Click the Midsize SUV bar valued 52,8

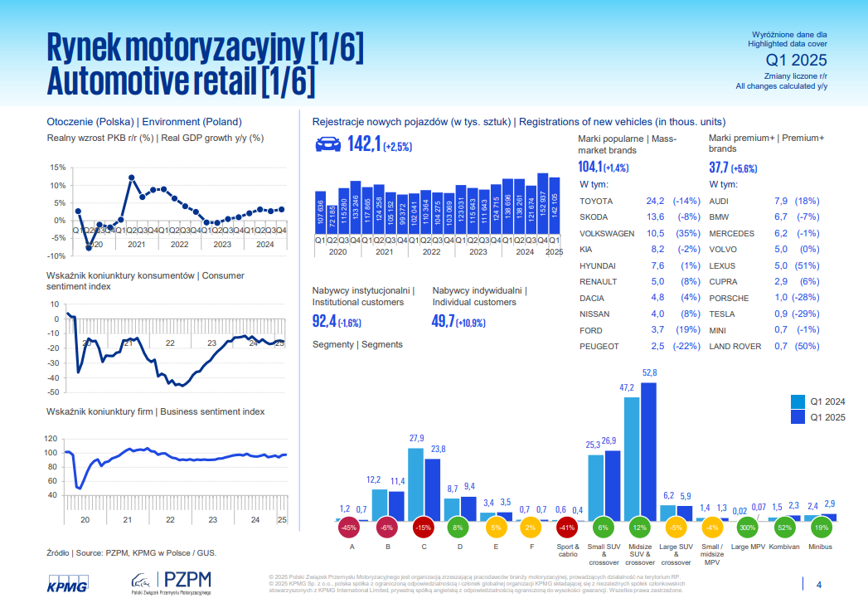(x=648, y=452)
